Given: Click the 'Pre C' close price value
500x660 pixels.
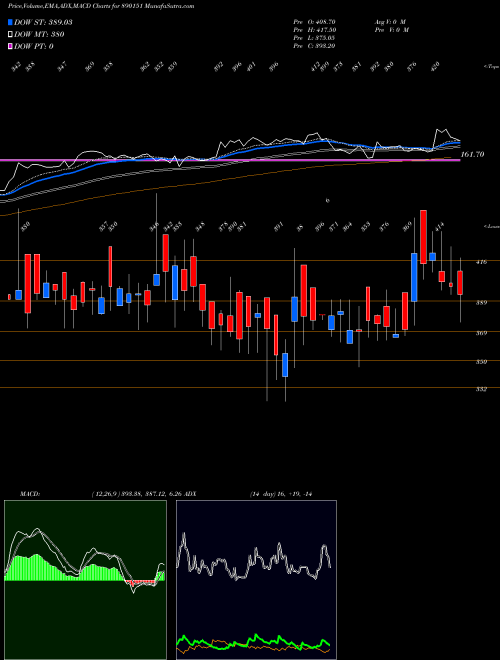Looking at the screenshot, I should [314, 47].
